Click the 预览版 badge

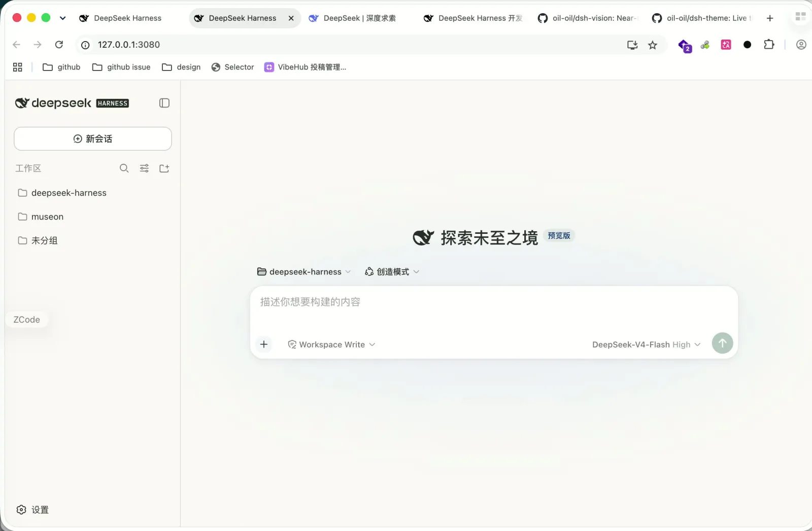pos(559,235)
